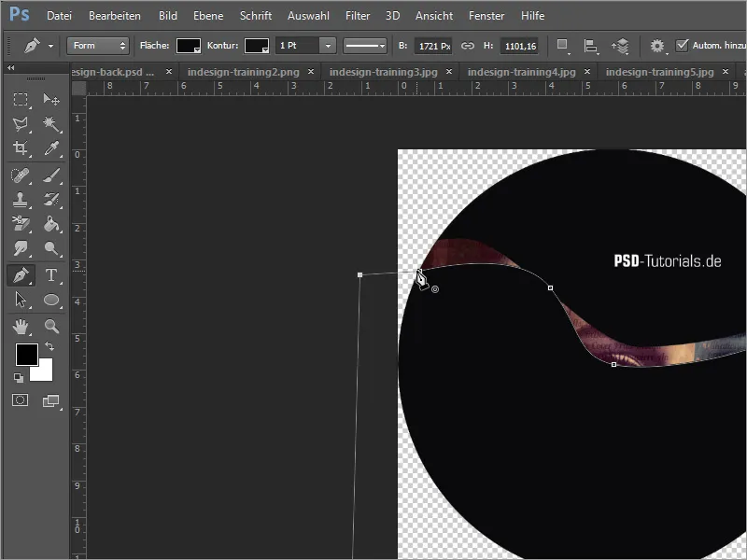The width and height of the screenshot is (747, 560).
Task: Open the Bearbeiten menu
Action: [x=115, y=16]
